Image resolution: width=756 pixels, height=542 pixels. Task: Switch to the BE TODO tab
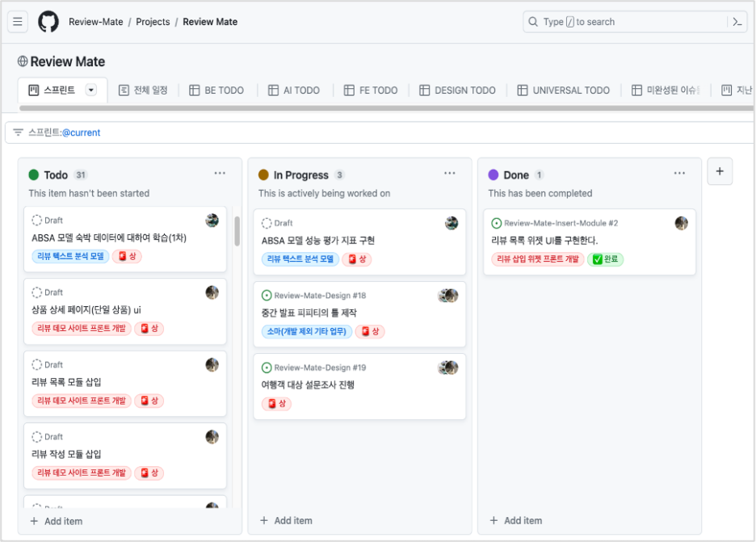(x=216, y=90)
